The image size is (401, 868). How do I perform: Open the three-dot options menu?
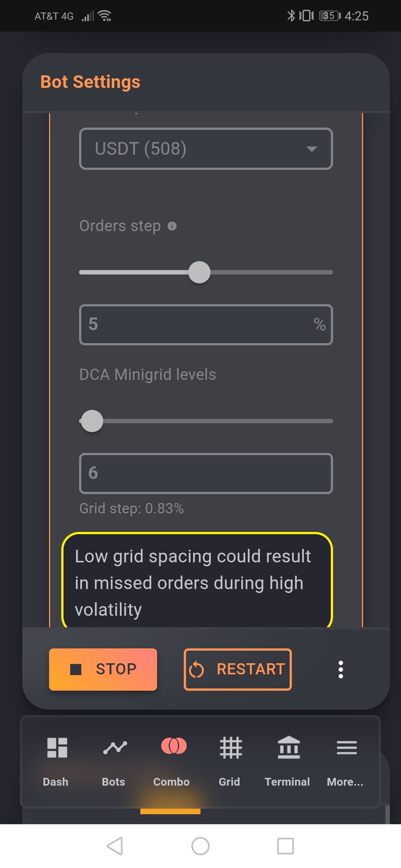point(341,670)
